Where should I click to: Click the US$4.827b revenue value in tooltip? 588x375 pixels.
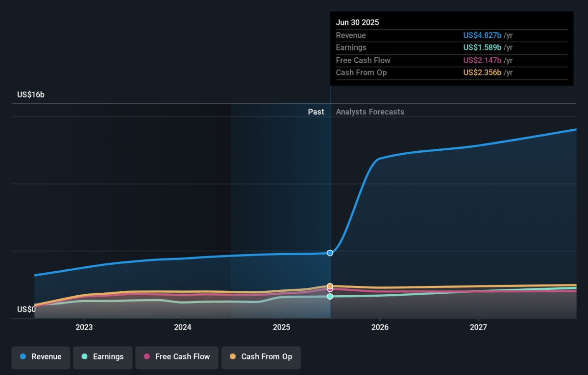coord(482,35)
